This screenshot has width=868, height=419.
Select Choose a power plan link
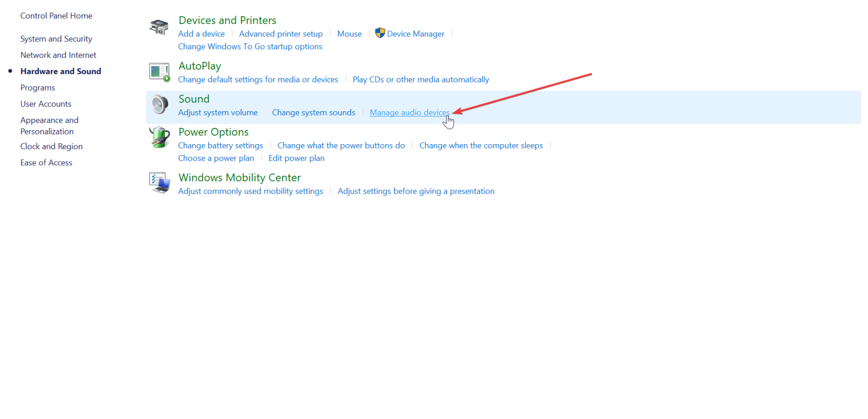click(216, 158)
